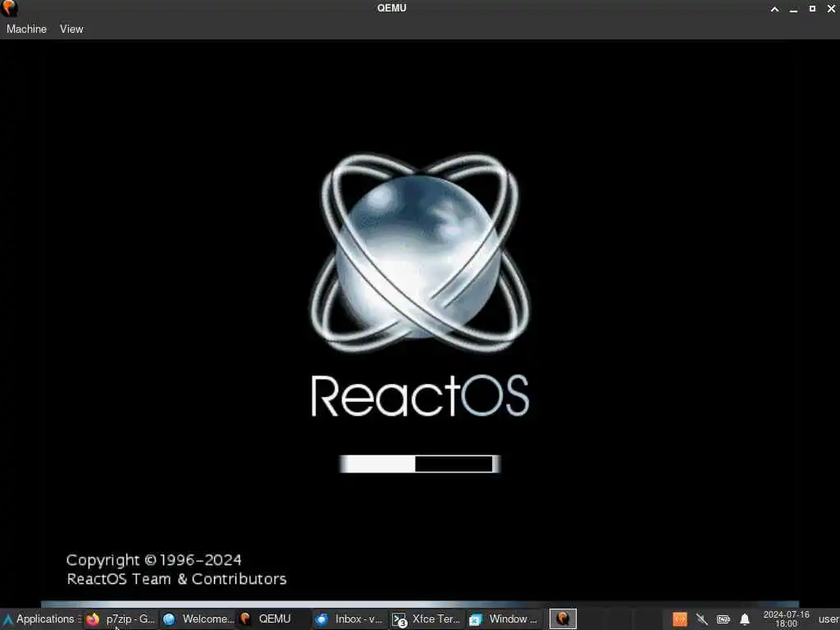Viewport: 840px width, 630px height.
Task: Switch to the Inbox Thunderbird taskbar entry
Action: pos(350,619)
